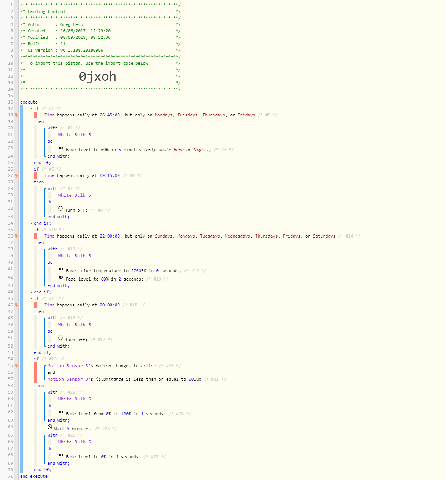Click the 'with /* #26 */' statement
448x480 pixels.
(x=65, y=435)
